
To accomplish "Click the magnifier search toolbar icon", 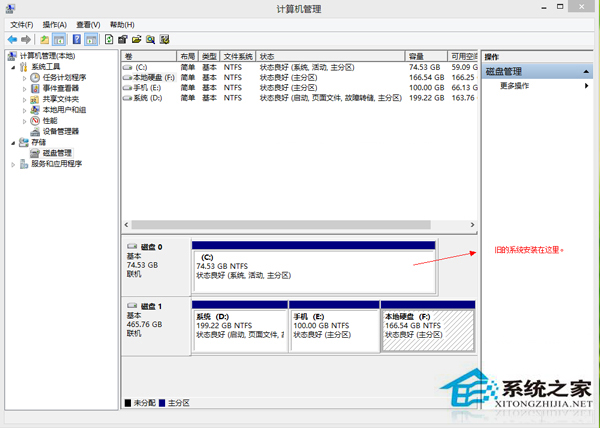I will tap(150, 39).
